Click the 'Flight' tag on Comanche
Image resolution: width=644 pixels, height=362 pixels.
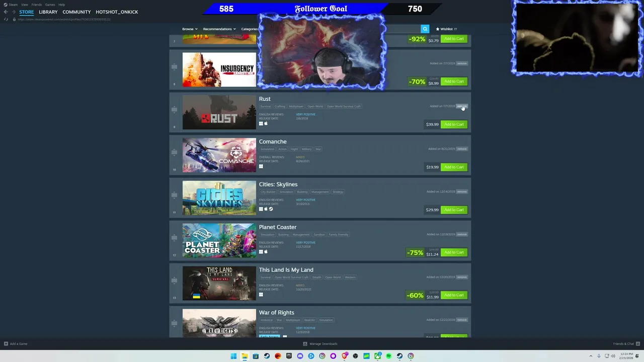click(x=294, y=149)
